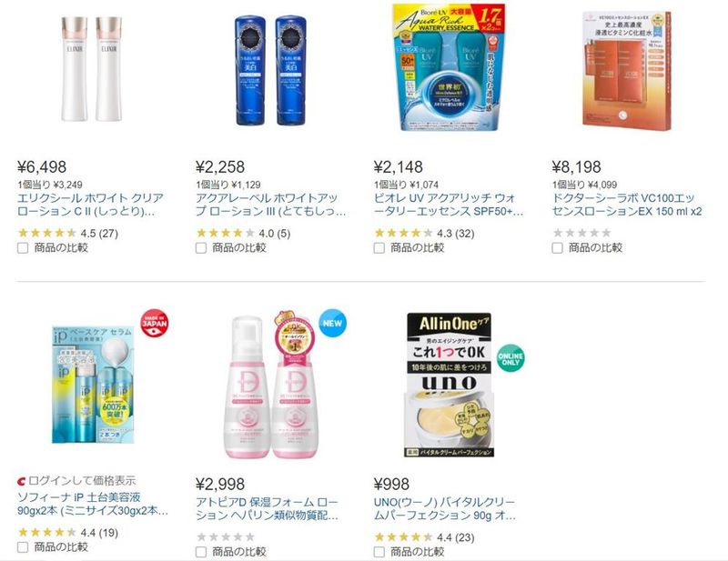
Task: Check 商品の比較 for the ビオレ UV essence
Action: pyautogui.click(x=379, y=248)
